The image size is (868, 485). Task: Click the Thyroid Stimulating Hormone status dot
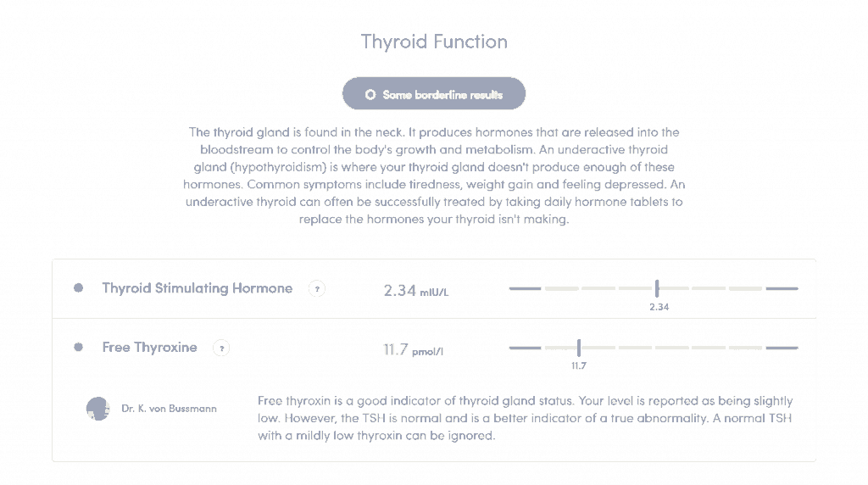(79, 288)
